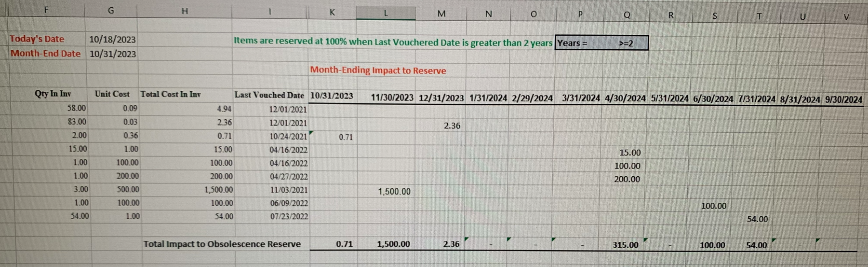The image size is (868, 267).
Task: Click the 2/29/2024 month-ending header
Action: [532, 98]
